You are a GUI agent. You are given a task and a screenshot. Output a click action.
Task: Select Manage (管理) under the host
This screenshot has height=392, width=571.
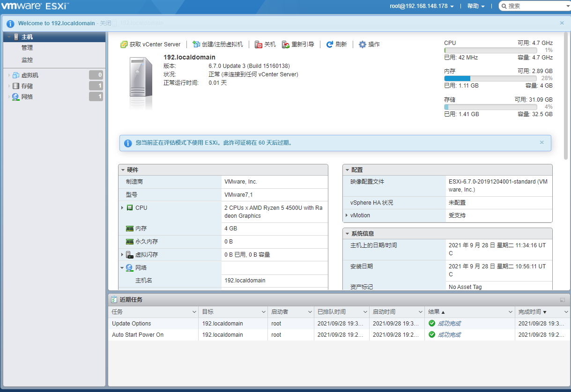pos(27,48)
